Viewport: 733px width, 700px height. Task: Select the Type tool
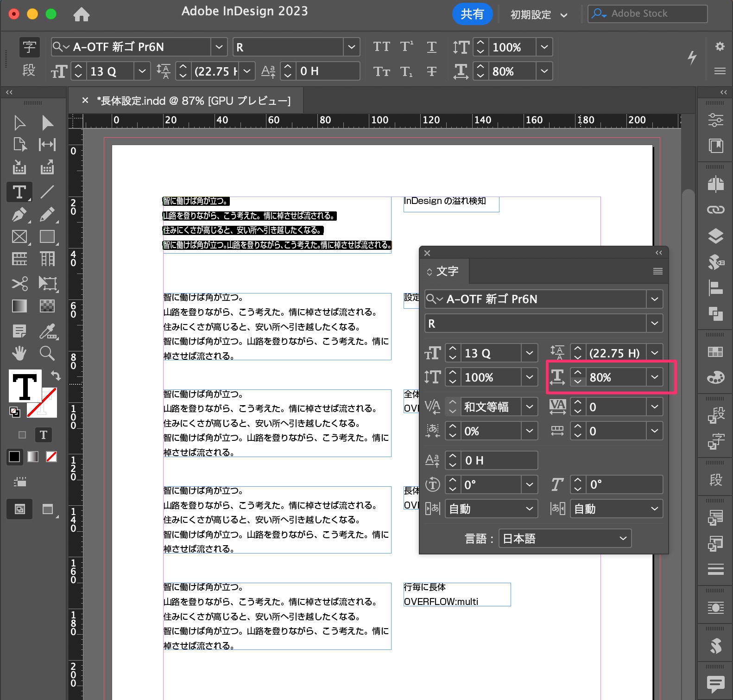tap(19, 191)
